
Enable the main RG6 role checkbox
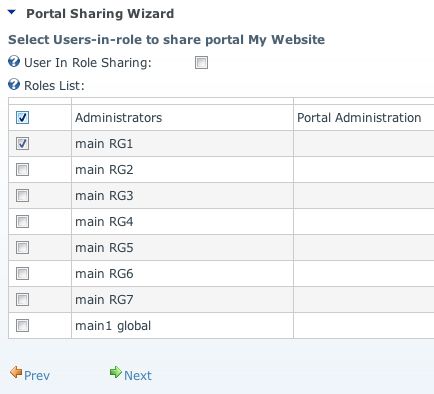point(22,273)
